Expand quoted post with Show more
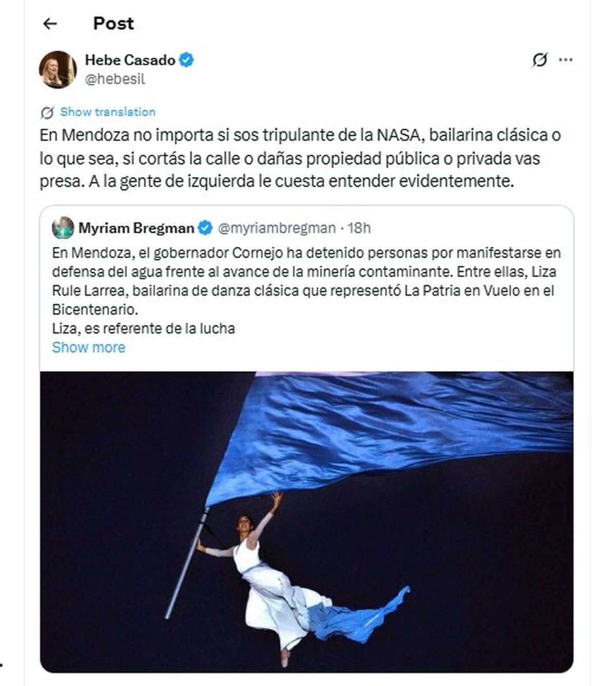Image resolution: width=616 pixels, height=686 pixels. click(x=89, y=348)
